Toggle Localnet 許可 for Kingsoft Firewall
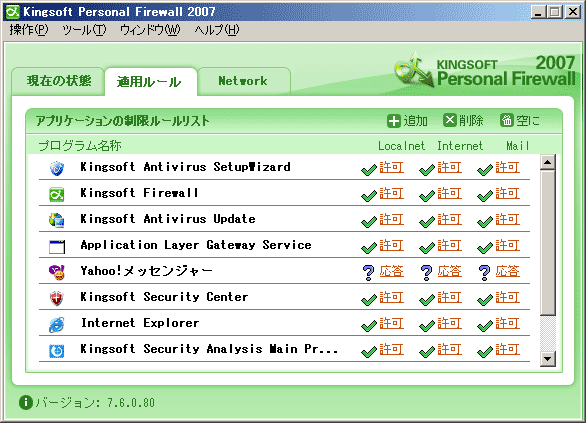 [383, 194]
